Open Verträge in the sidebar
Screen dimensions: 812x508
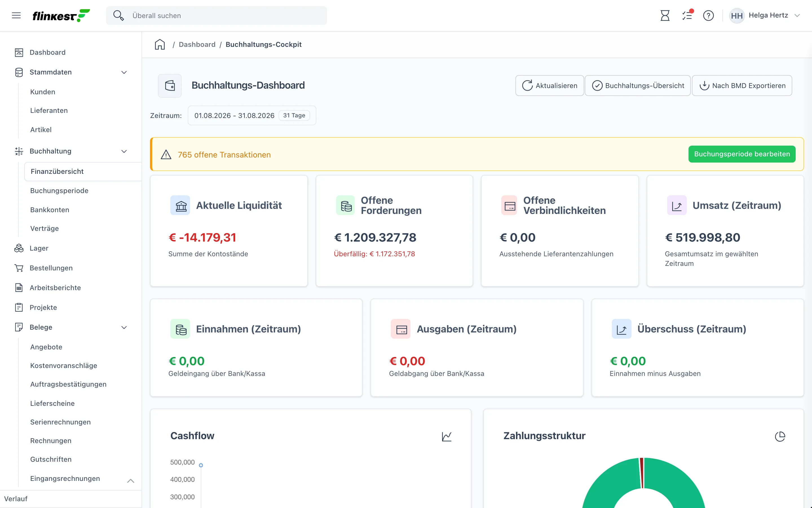45,229
